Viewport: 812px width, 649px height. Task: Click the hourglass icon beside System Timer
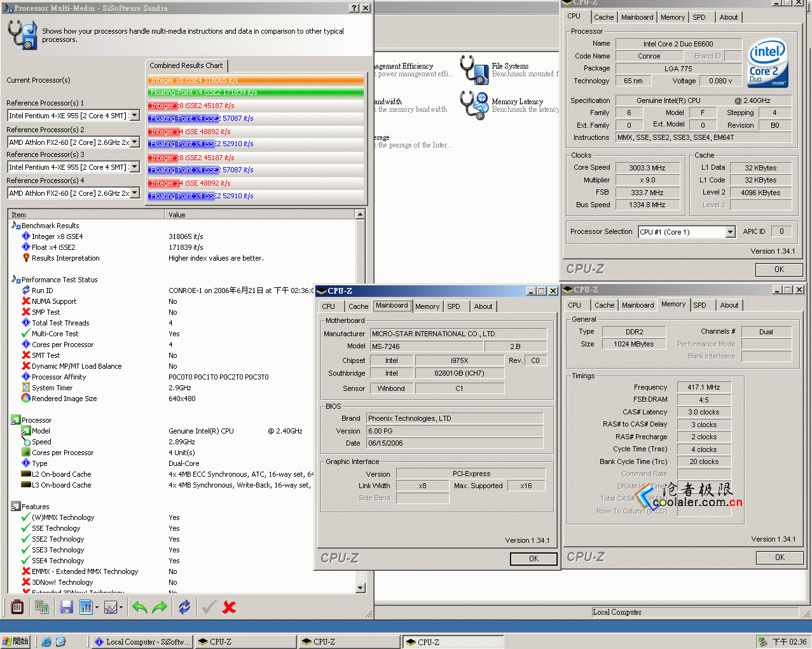pos(26,388)
